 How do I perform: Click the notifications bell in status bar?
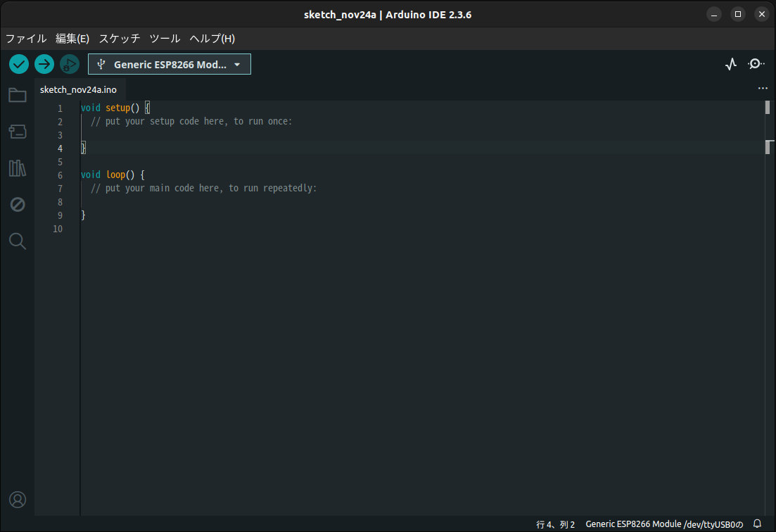[758, 524]
